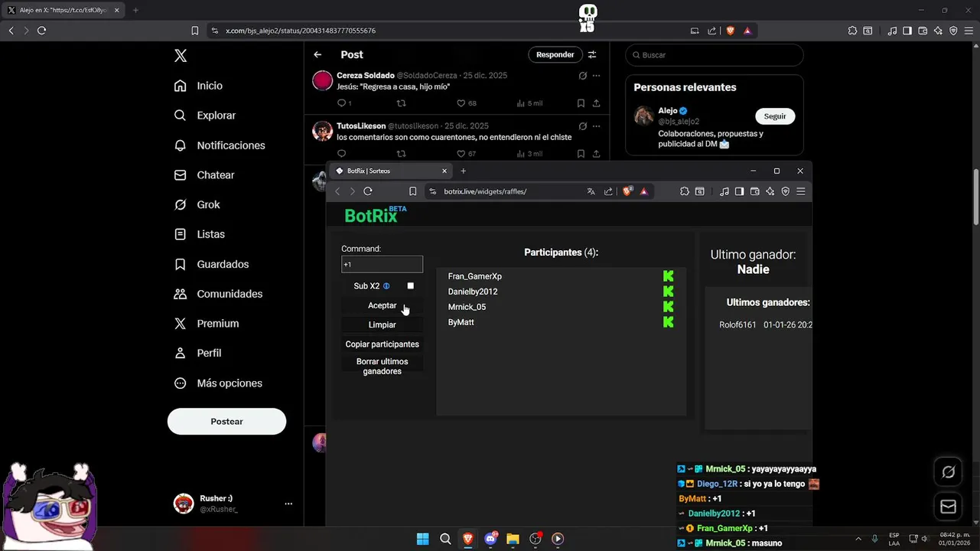The width and height of the screenshot is (980, 551).
Task: Bookmark TutosLikeson's reply
Action: pyautogui.click(x=581, y=154)
